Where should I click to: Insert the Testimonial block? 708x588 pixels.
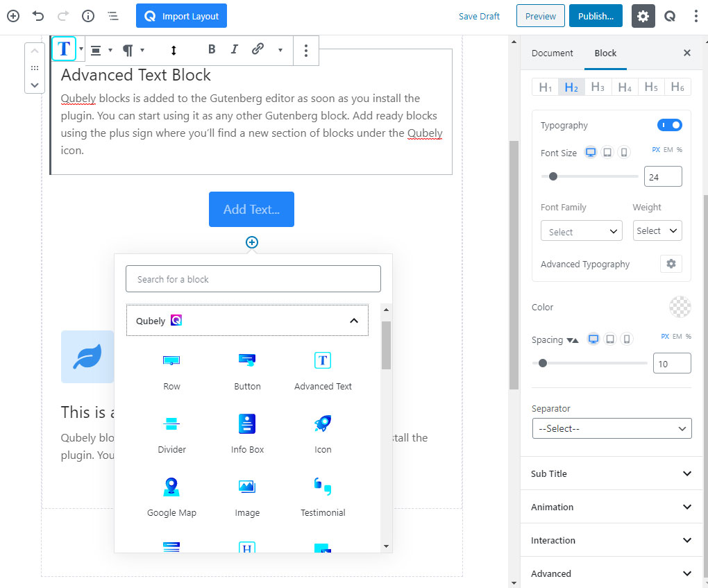(x=323, y=498)
